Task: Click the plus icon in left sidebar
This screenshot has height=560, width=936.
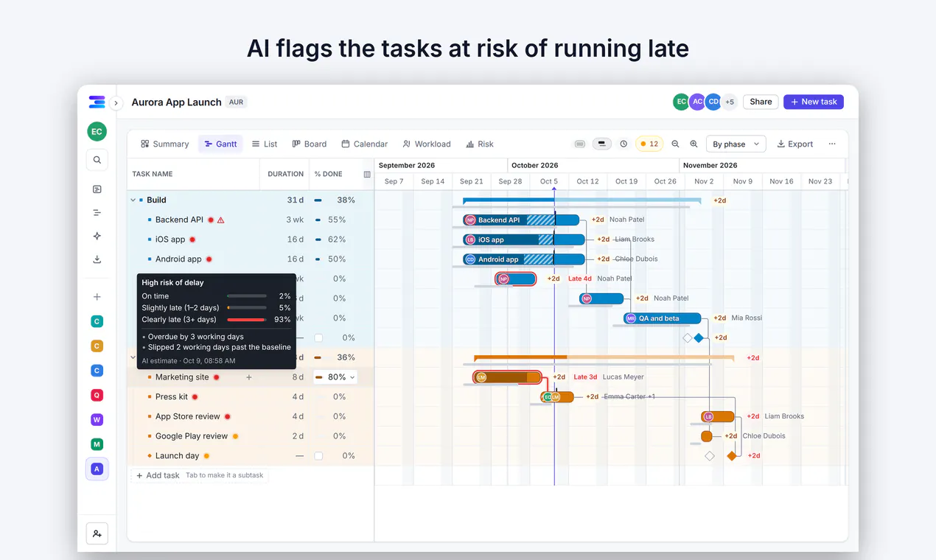Action: click(97, 297)
